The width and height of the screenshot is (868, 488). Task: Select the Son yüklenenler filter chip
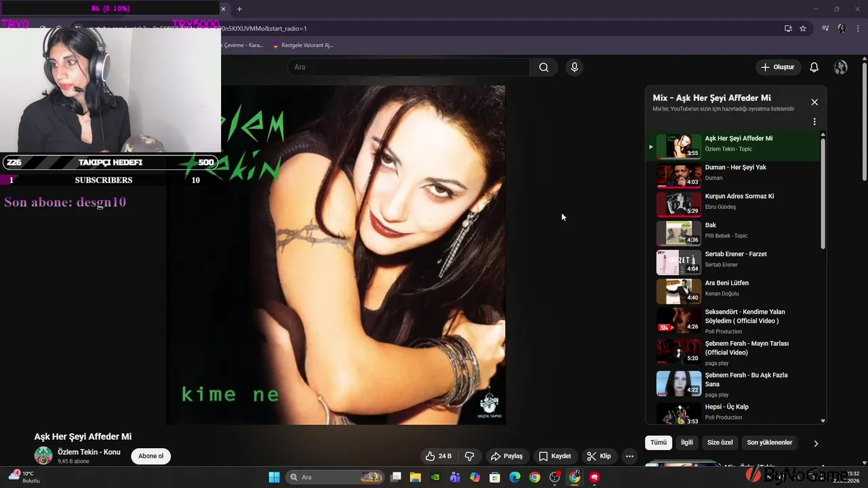click(x=770, y=443)
